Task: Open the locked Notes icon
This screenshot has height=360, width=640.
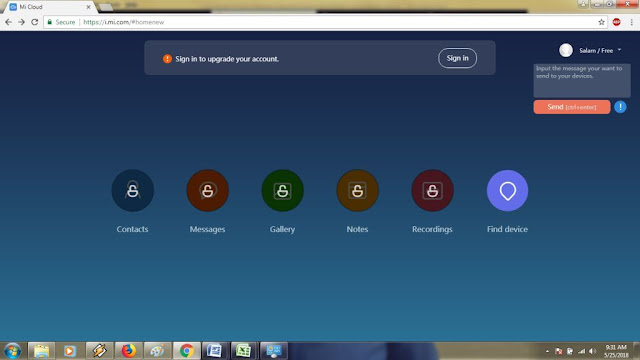Action: (x=358, y=191)
